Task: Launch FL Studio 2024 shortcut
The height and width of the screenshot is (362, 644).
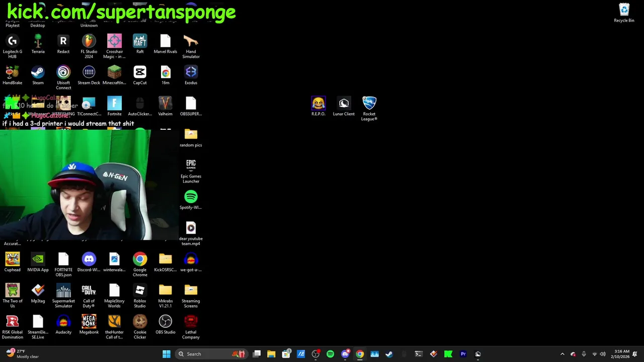Action: pyautogui.click(x=89, y=47)
